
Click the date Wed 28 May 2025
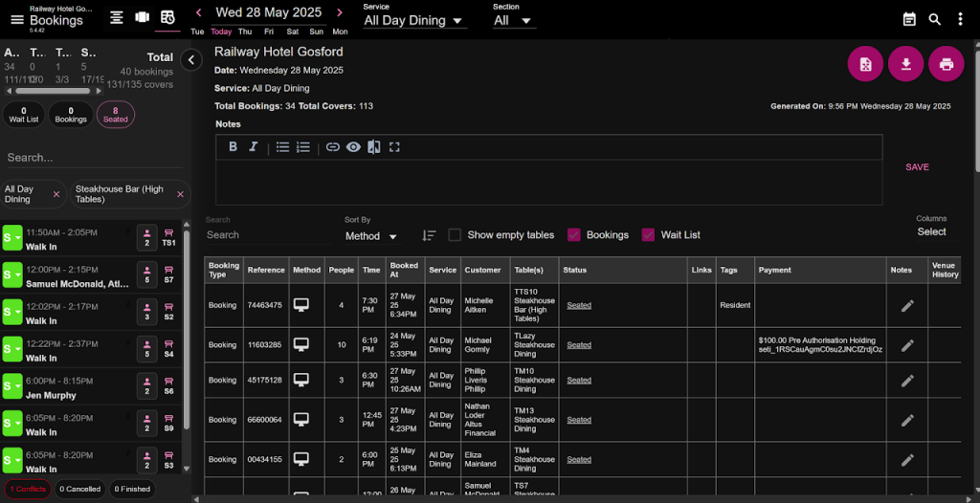269,12
